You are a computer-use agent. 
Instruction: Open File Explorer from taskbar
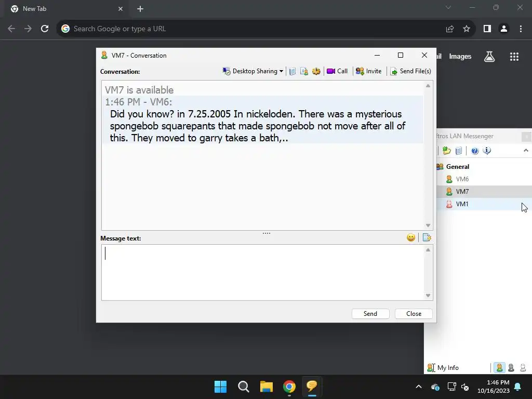click(x=267, y=387)
